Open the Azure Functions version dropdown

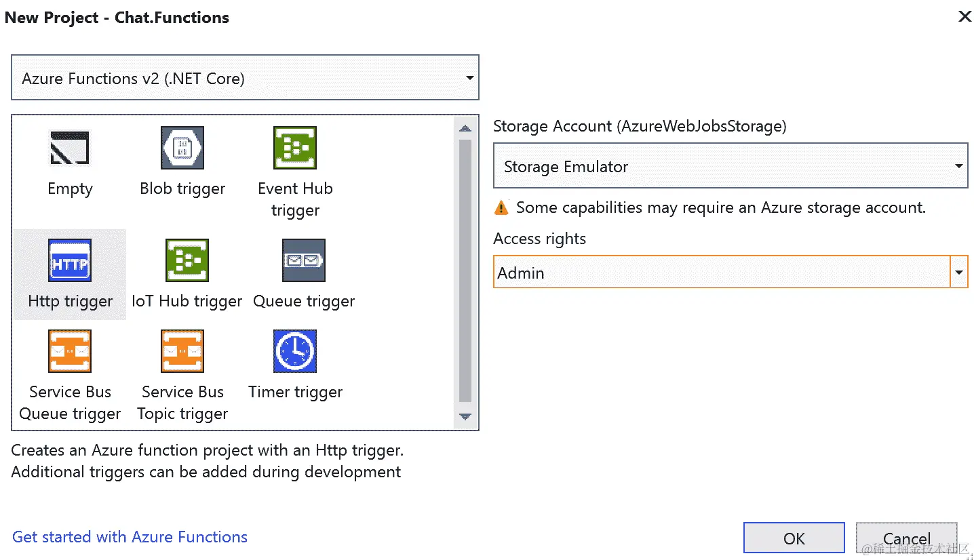245,78
